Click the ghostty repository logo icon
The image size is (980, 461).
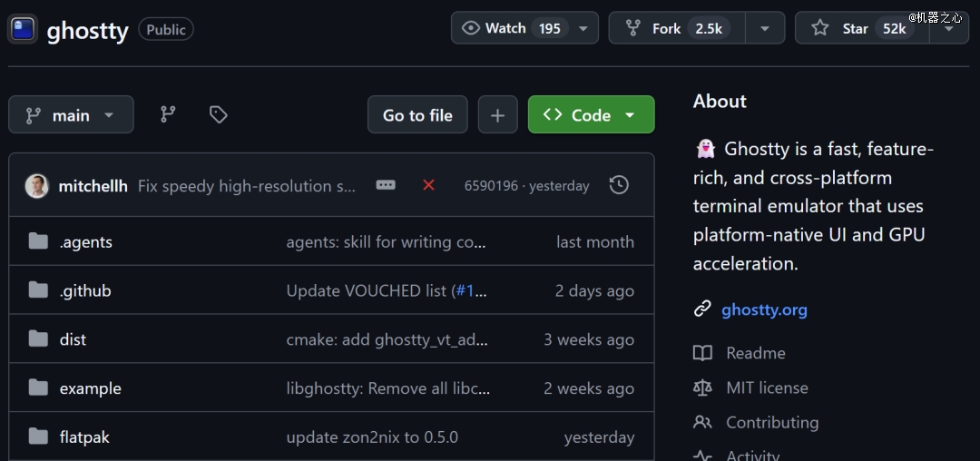coord(23,29)
